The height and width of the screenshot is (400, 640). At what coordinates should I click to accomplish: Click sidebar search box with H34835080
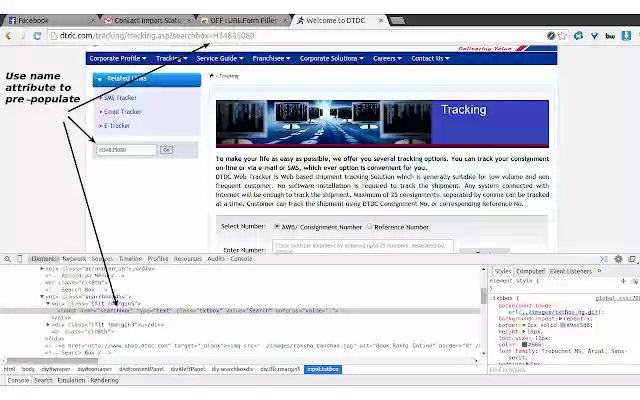[x=126, y=150]
